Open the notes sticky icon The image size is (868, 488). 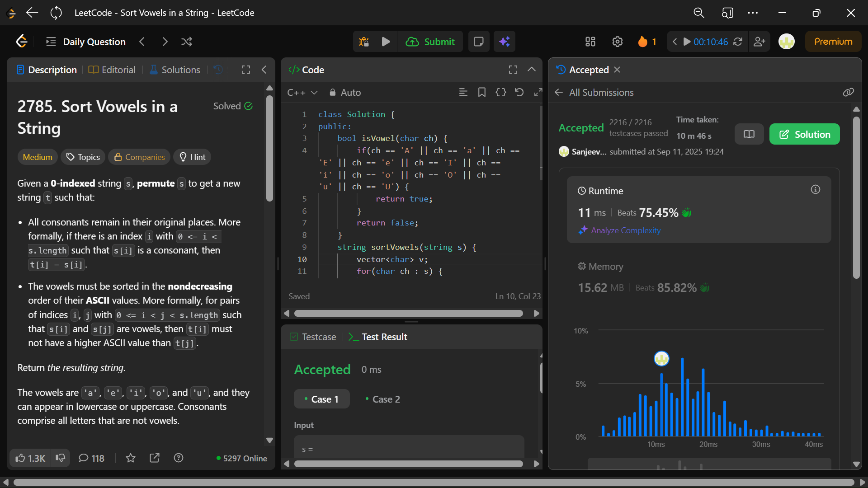tap(478, 42)
